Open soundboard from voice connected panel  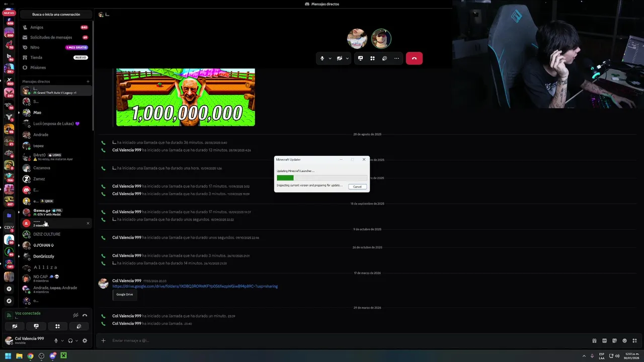tap(79, 326)
